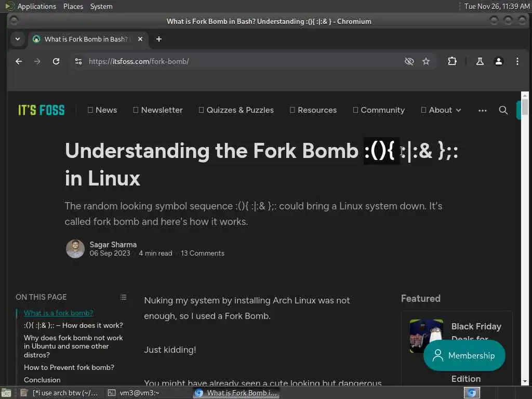Image resolution: width=532 pixels, height=399 pixels.
Task: Jump to 'What is a fork bomb?' section
Action: pos(58,313)
